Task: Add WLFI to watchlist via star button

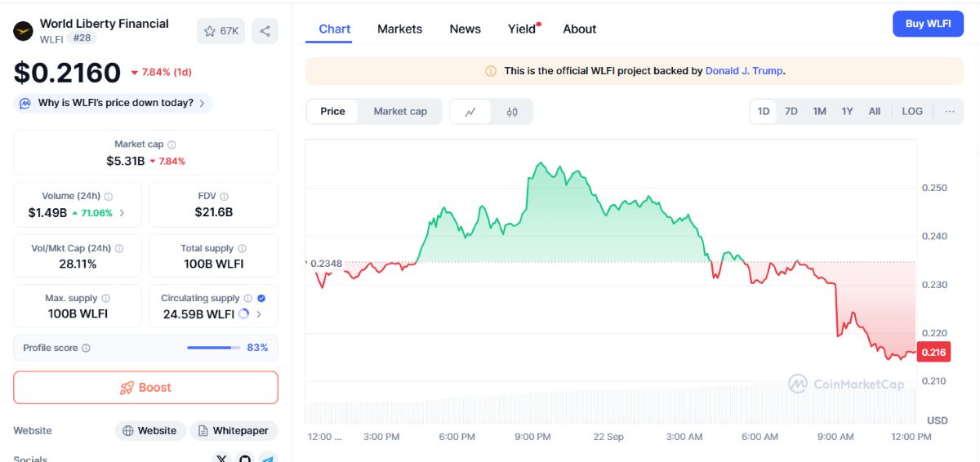Action: point(220,31)
